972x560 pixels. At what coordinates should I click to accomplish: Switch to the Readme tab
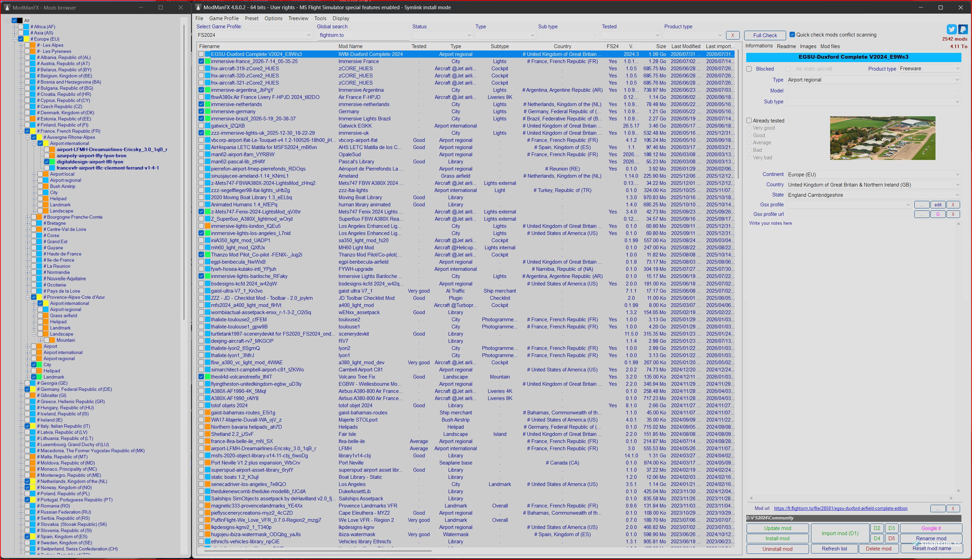(786, 46)
